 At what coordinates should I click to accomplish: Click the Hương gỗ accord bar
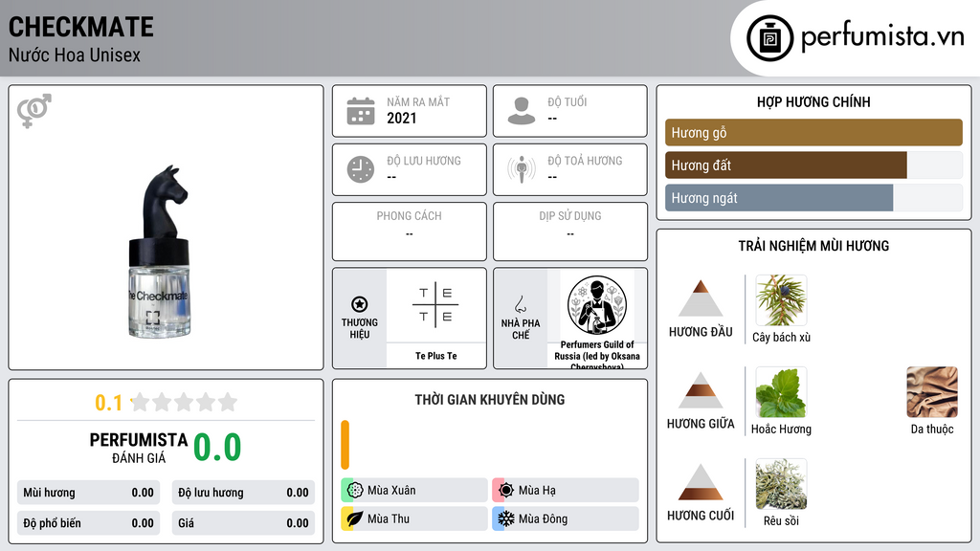coord(813,132)
